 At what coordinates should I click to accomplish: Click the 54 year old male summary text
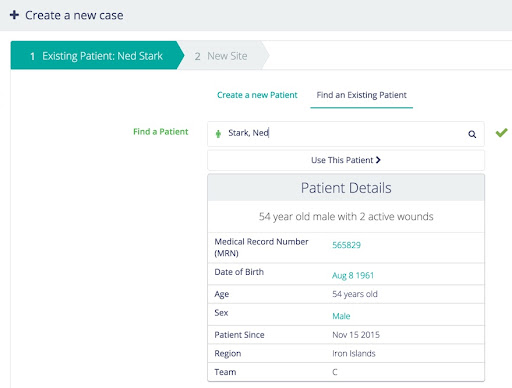pyautogui.click(x=346, y=217)
